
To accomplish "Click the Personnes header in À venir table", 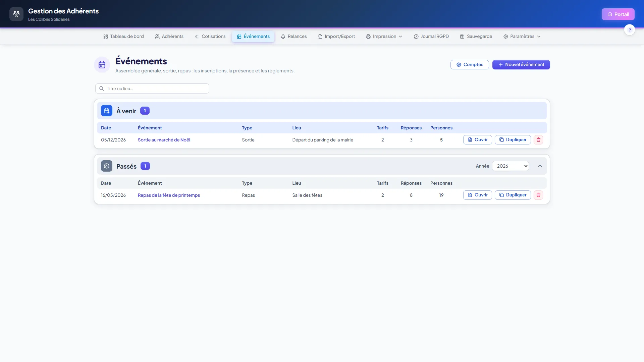I will tap(441, 128).
